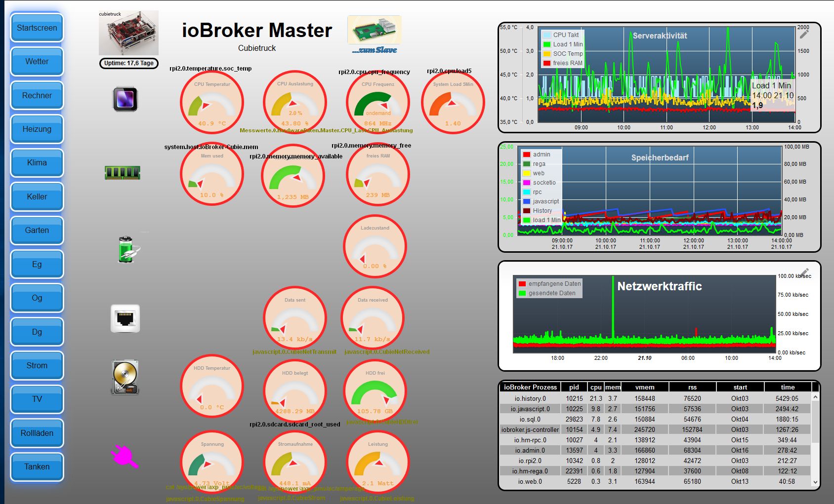The width and height of the screenshot is (834, 504).
Task: Select the Dg floor menu entry
Action: click(x=37, y=332)
